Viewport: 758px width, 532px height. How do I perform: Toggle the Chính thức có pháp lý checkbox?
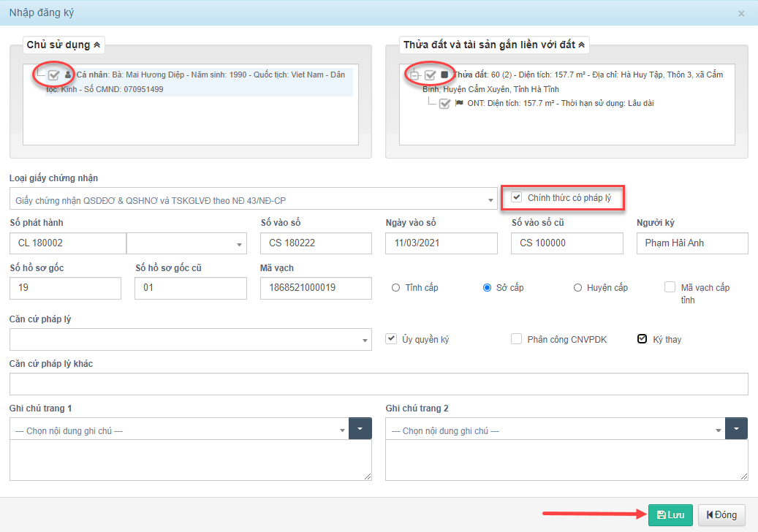[517, 197]
